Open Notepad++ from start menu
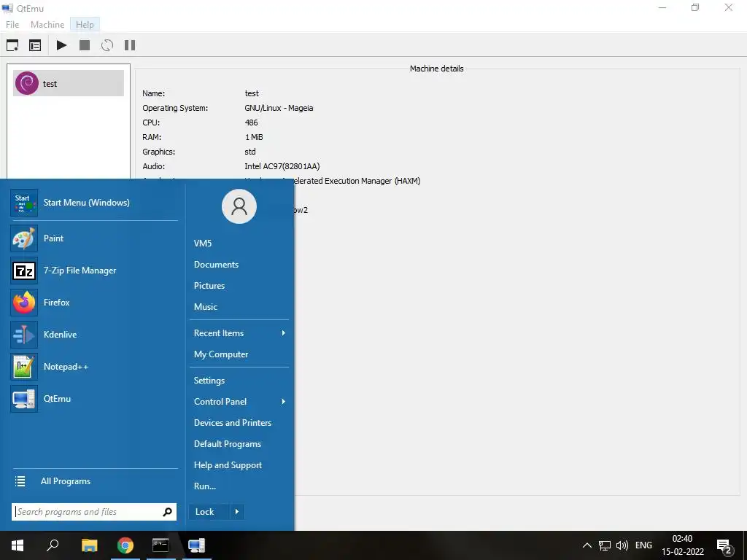Screen dimensions: 747x560 (x=94, y=367)
